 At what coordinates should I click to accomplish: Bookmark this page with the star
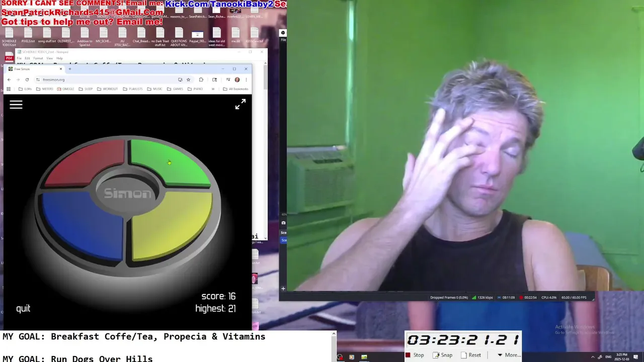click(x=189, y=79)
